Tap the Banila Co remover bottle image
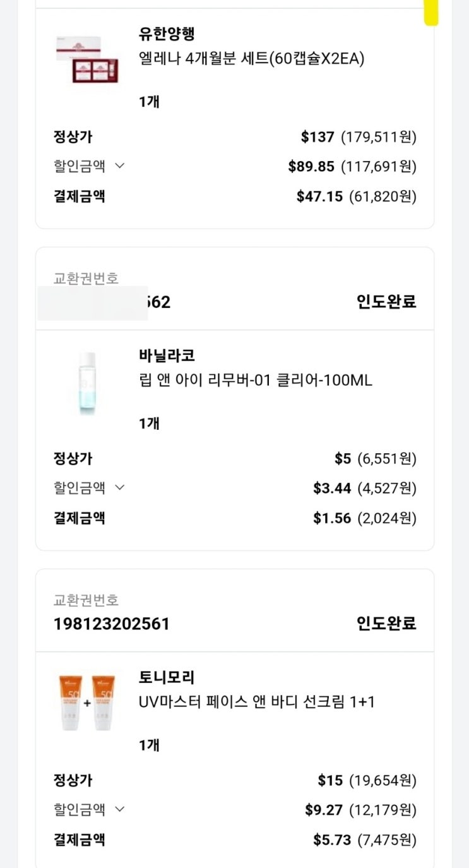This screenshot has width=469, height=868. click(x=86, y=381)
